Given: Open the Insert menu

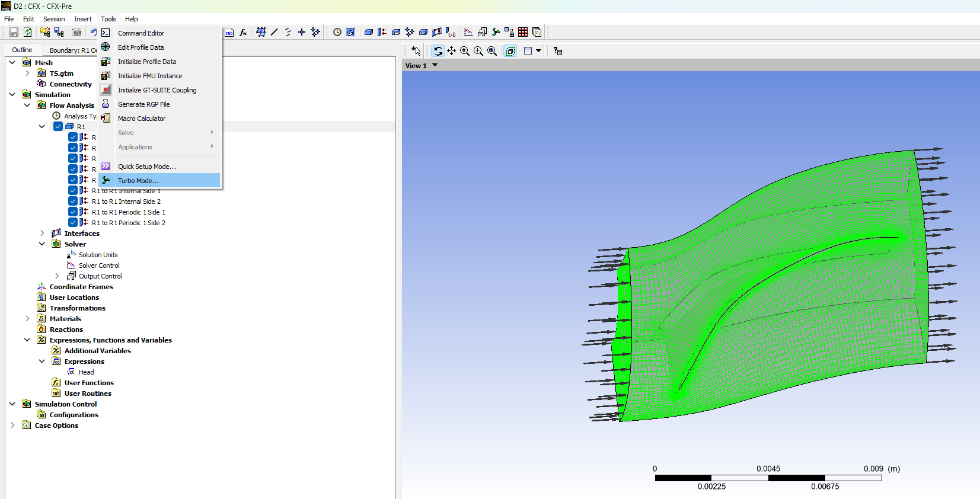Looking at the screenshot, I should click(82, 19).
